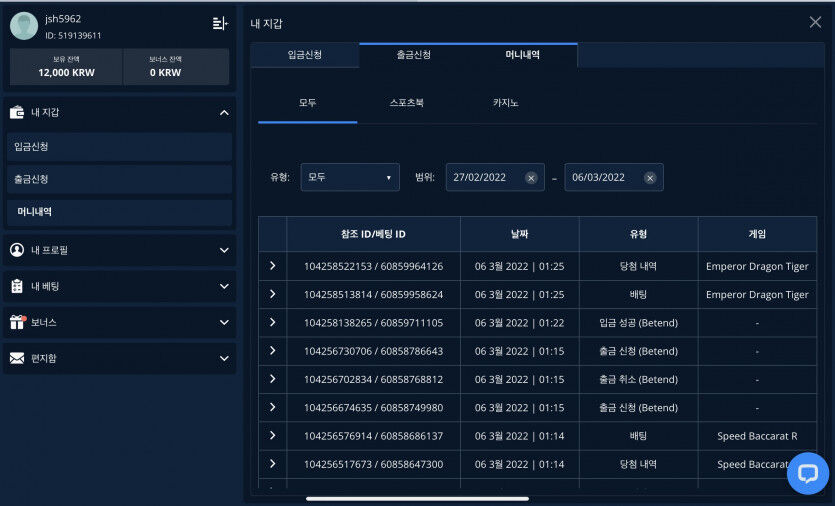Click the 0 KRW bonus balance box
This screenshot has width=835, height=506.
[x=176, y=67]
